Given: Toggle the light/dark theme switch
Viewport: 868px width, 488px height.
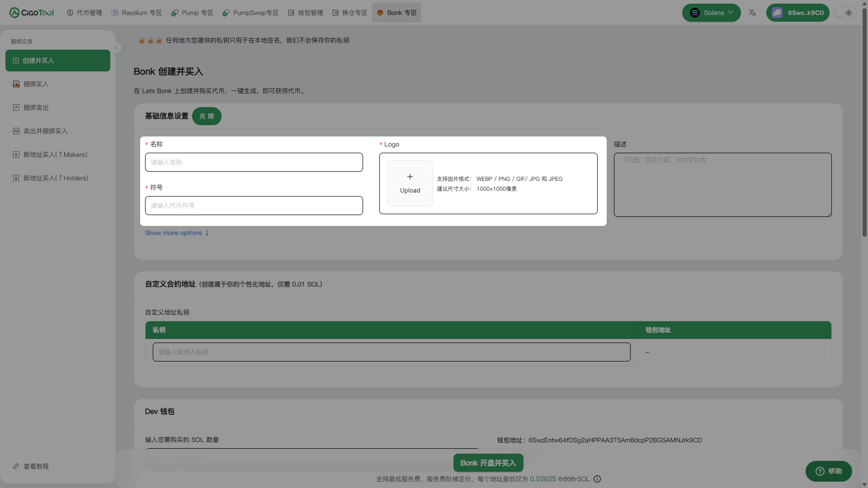Looking at the screenshot, I should 844,13.
